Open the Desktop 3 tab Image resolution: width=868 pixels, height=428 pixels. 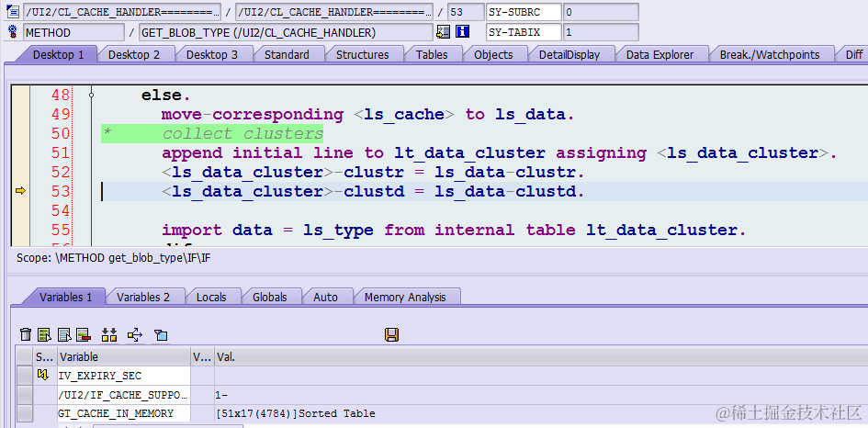click(x=212, y=55)
